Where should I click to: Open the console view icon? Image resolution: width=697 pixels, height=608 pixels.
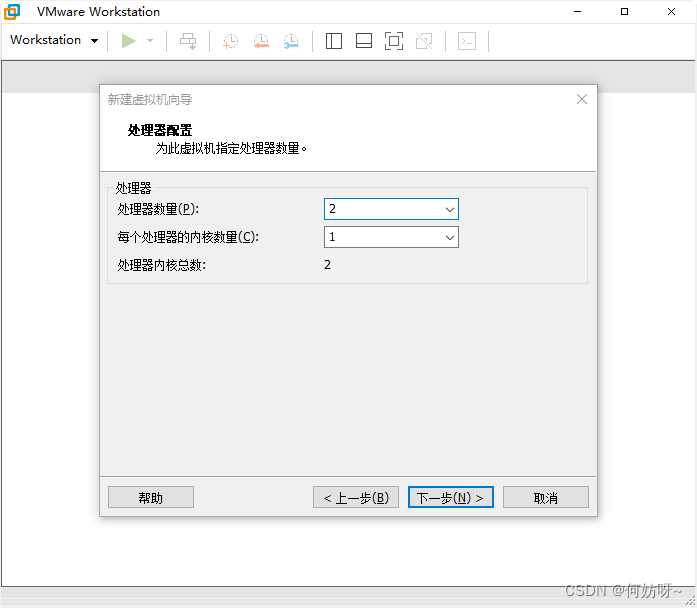[x=467, y=41]
